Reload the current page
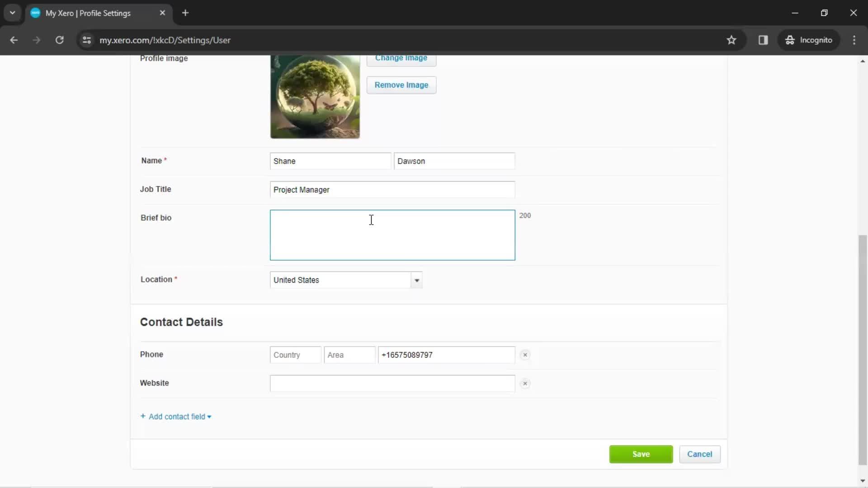This screenshot has width=868, height=488. (59, 40)
